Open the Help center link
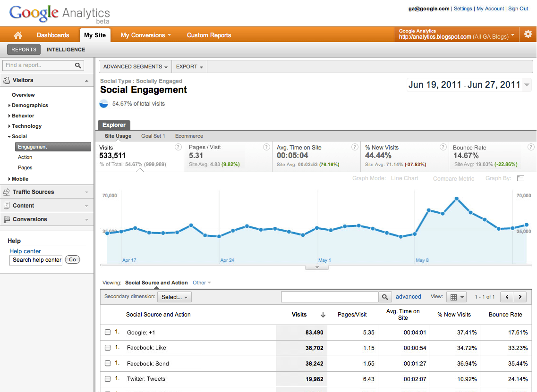Viewport: 537px width, 392px height. (x=25, y=251)
